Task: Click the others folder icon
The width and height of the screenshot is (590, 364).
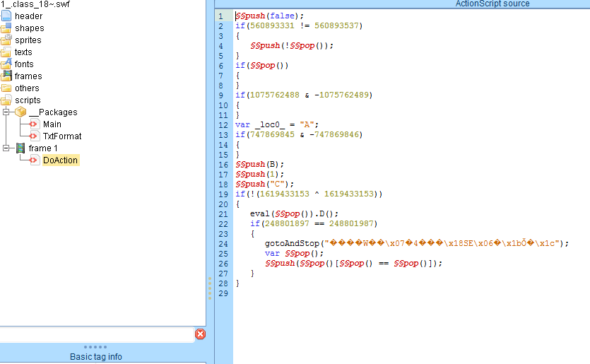Action: [6, 88]
